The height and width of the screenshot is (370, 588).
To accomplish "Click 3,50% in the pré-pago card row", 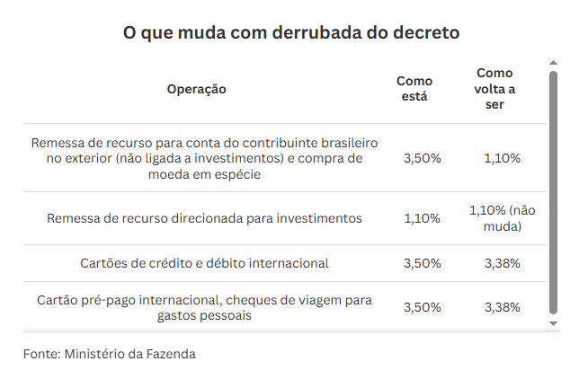I will click(x=423, y=307).
